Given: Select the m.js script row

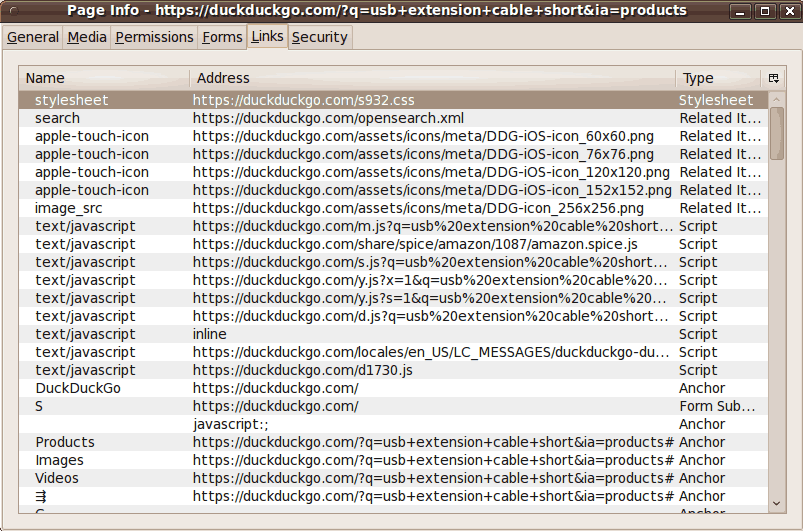Looking at the screenshot, I should click(393, 226).
